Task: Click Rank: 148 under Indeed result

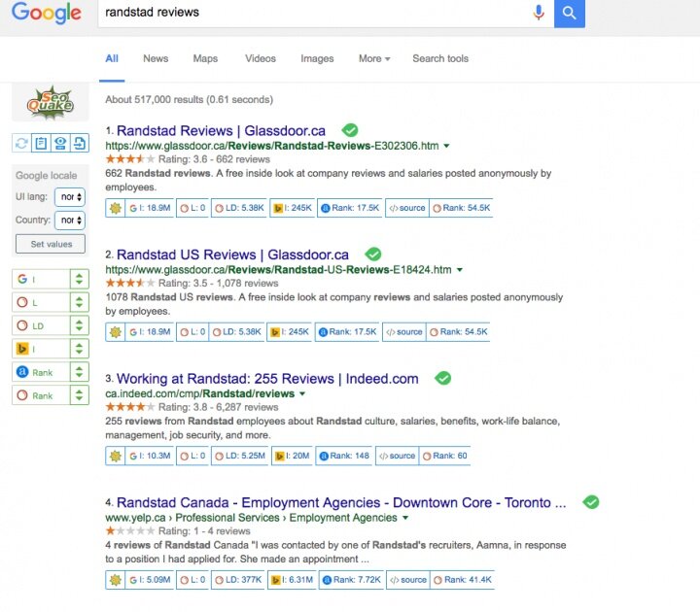Action: [344, 456]
